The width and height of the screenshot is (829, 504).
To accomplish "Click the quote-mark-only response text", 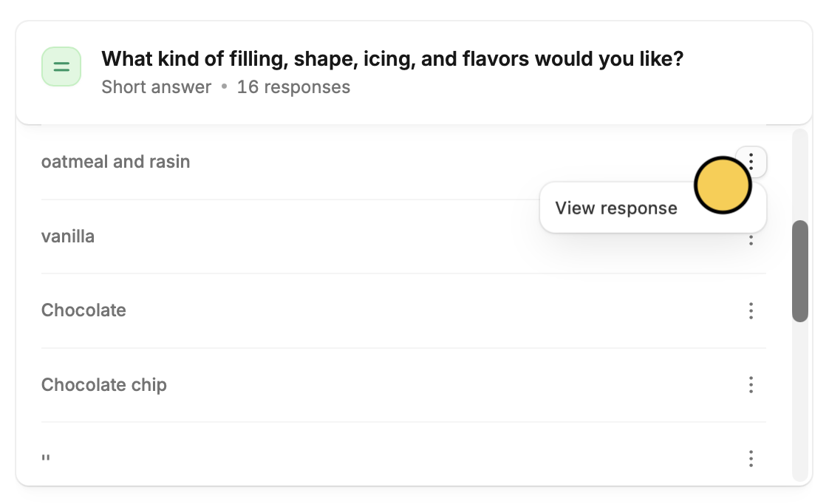I will [46, 458].
